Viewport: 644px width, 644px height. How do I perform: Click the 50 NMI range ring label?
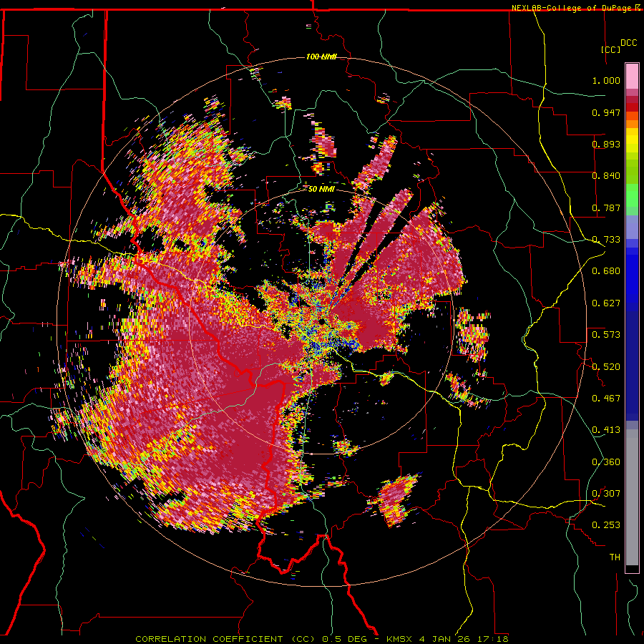(x=321, y=189)
